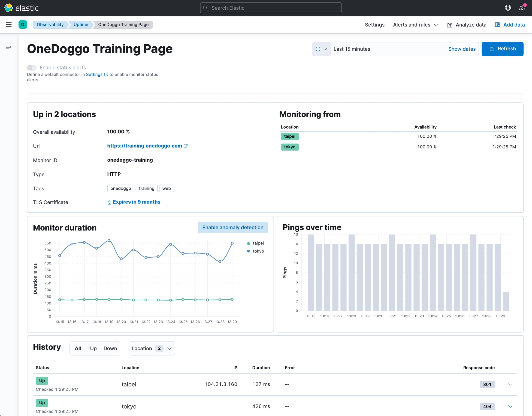
Task: Click Show dates link
Action: pyautogui.click(x=462, y=49)
